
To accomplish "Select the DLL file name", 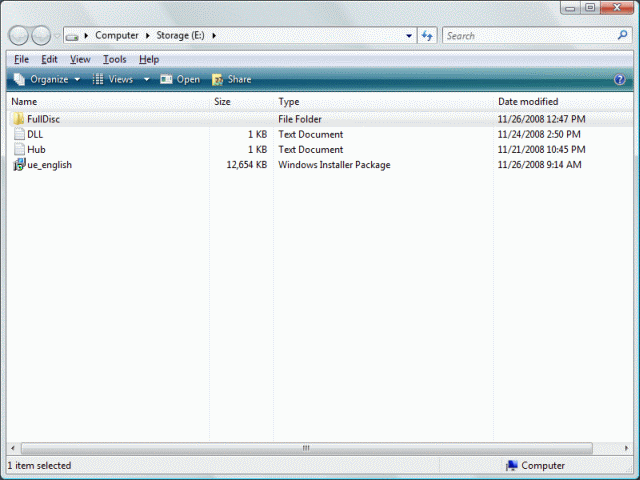I will coord(35,134).
